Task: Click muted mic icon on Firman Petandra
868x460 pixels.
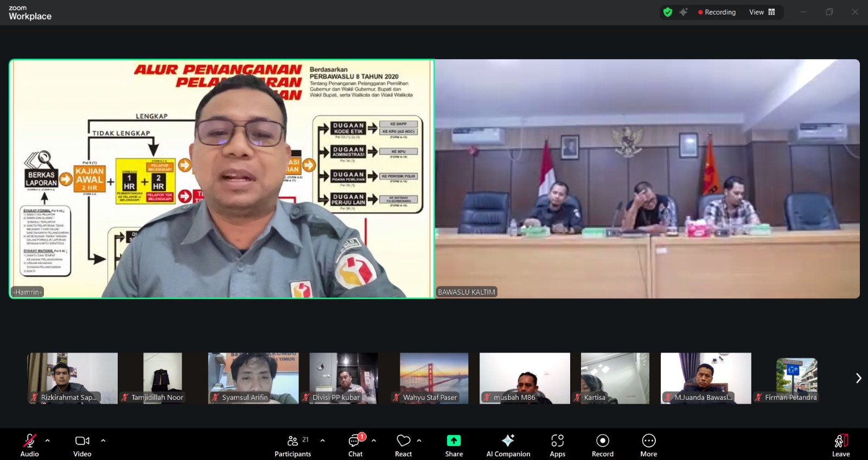Action: [x=758, y=398]
